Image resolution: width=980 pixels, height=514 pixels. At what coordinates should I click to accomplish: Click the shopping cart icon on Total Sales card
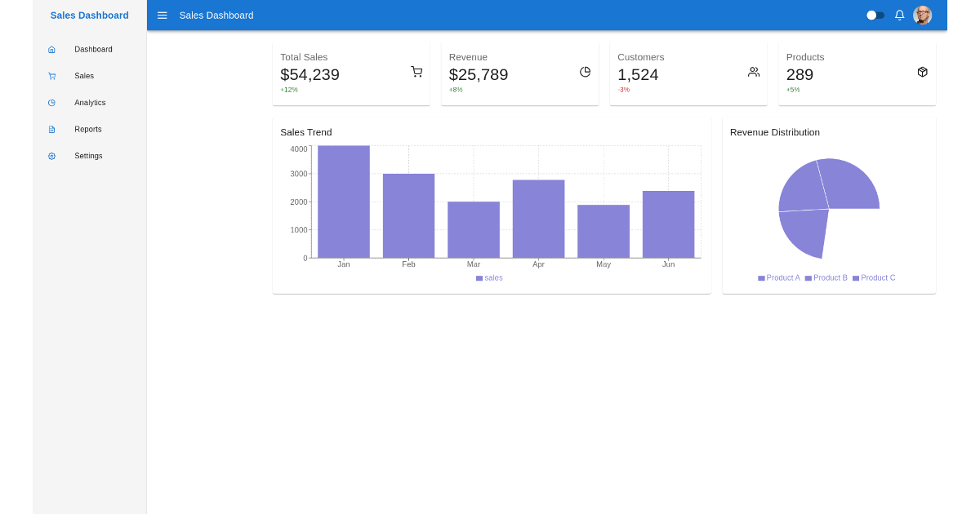click(416, 72)
